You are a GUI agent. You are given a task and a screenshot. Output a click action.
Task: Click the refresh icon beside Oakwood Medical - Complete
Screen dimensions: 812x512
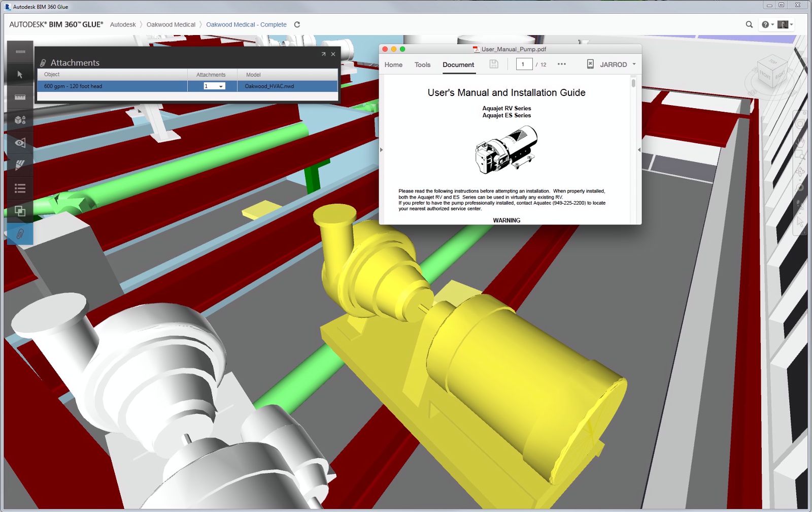coord(297,24)
